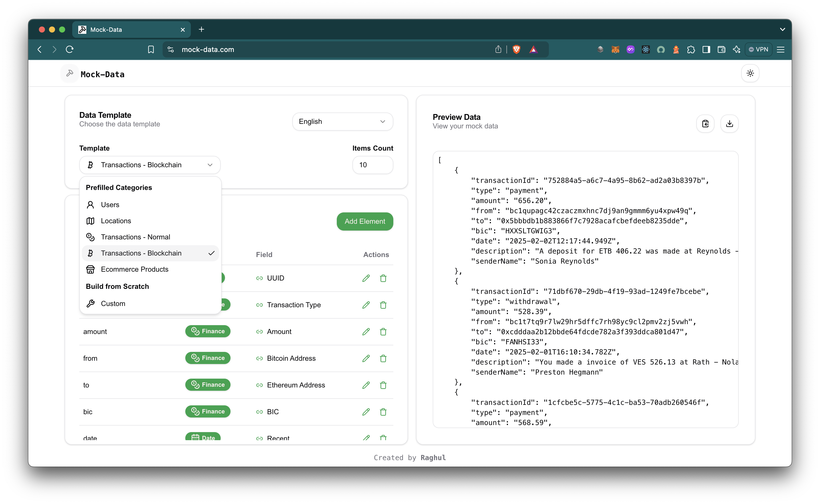Select Ecommerce Products template
Image resolution: width=820 pixels, height=504 pixels.
point(150,269)
